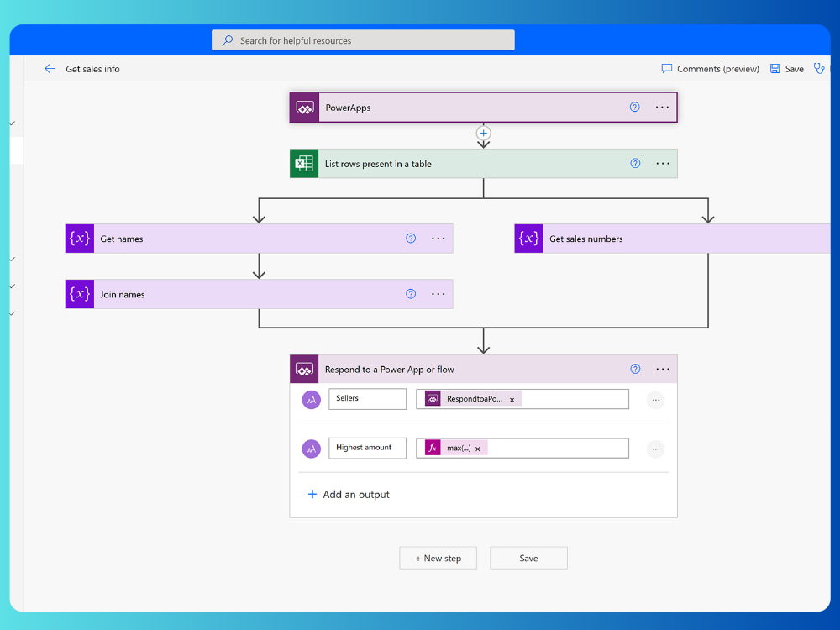Expand the List rows present in a table card

483,164
